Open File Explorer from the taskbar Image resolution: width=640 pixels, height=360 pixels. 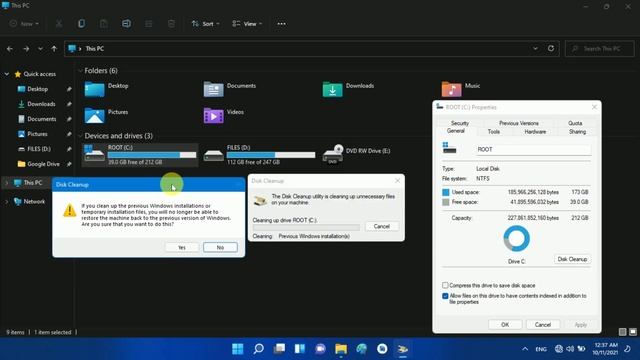(x=341, y=349)
